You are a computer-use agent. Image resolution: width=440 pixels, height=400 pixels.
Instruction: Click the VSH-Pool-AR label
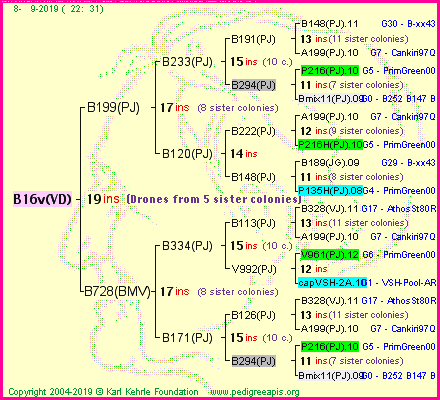coord(409,283)
